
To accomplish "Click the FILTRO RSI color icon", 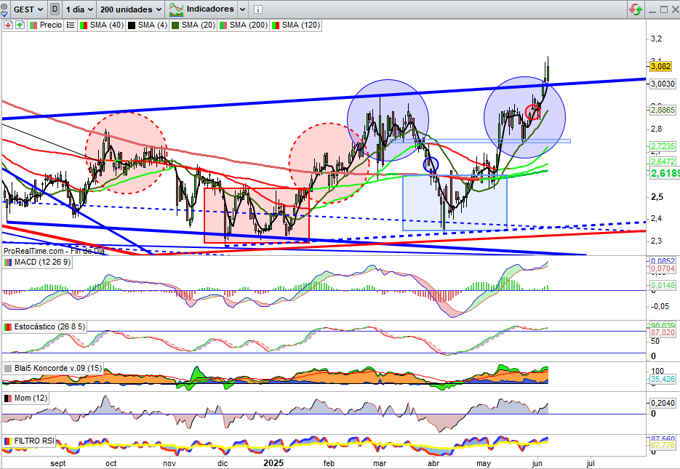I will (x=8, y=441).
